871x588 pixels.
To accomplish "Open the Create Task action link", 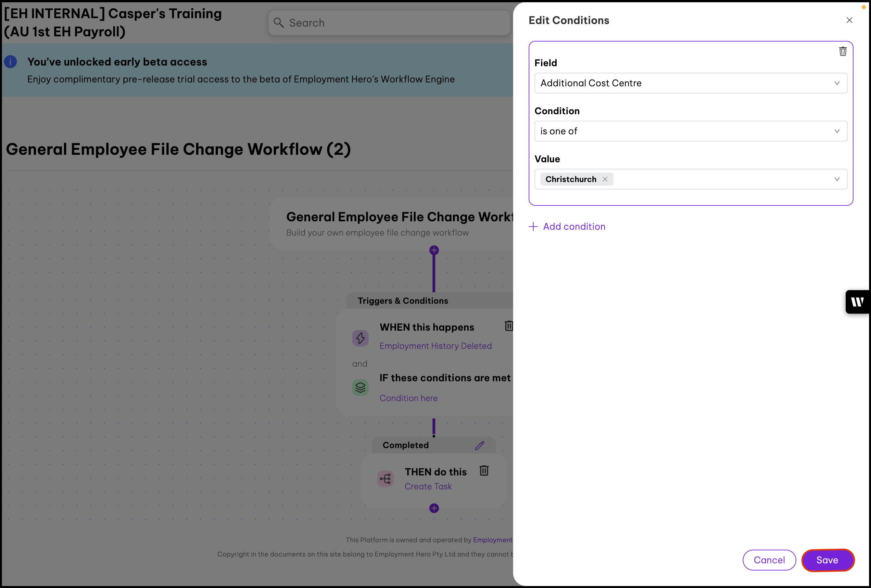I will pyautogui.click(x=428, y=486).
